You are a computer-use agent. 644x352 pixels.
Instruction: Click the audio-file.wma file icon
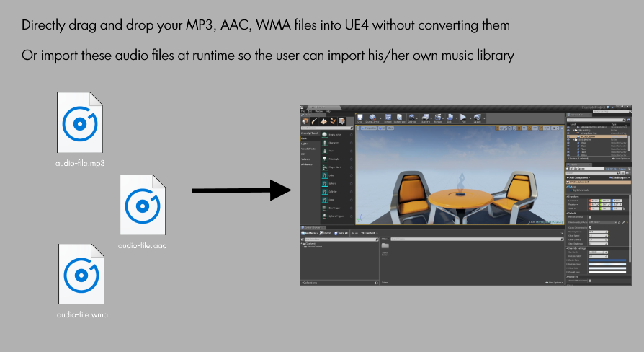tap(81, 274)
